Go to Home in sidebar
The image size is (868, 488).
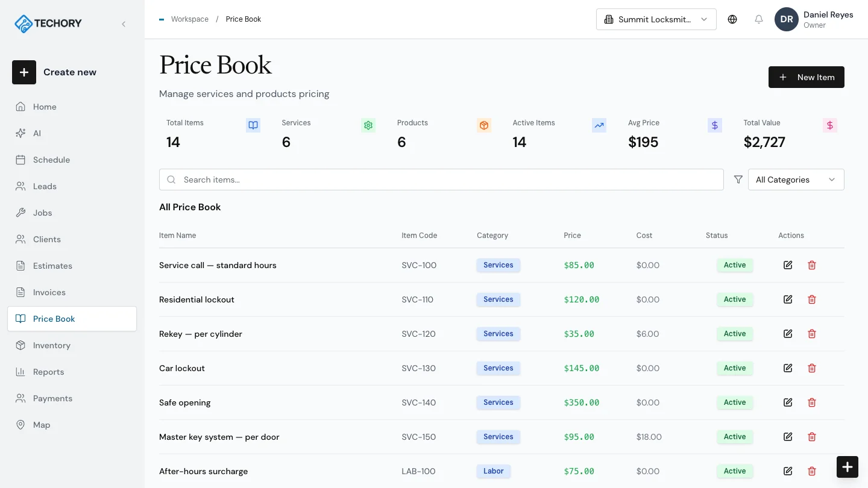pyautogui.click(x=72, y=107)
